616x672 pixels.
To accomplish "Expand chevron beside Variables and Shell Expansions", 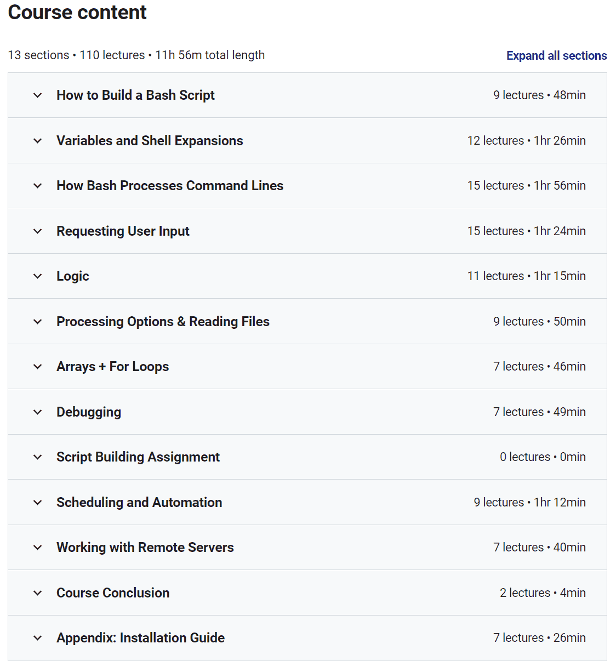I will tap(37, 141).
